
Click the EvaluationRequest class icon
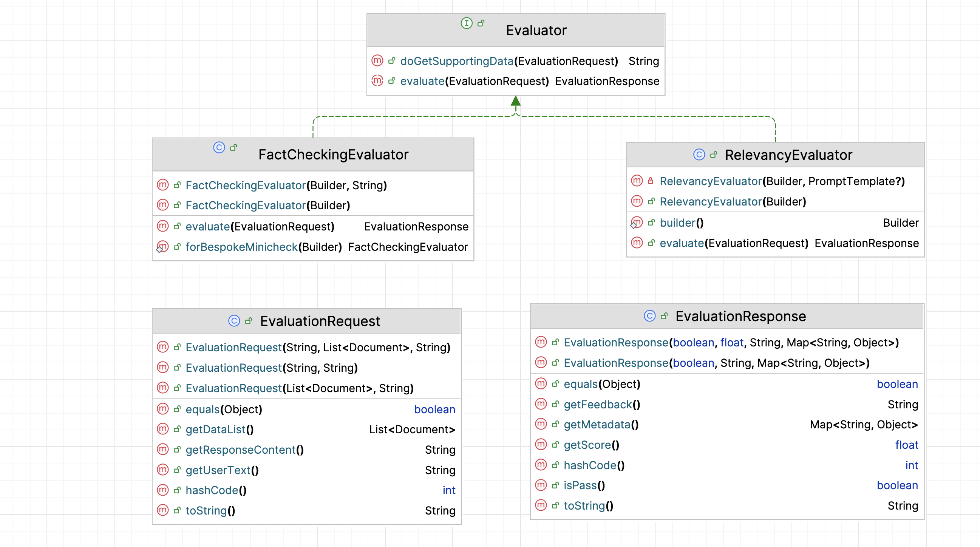pos(234,321)
